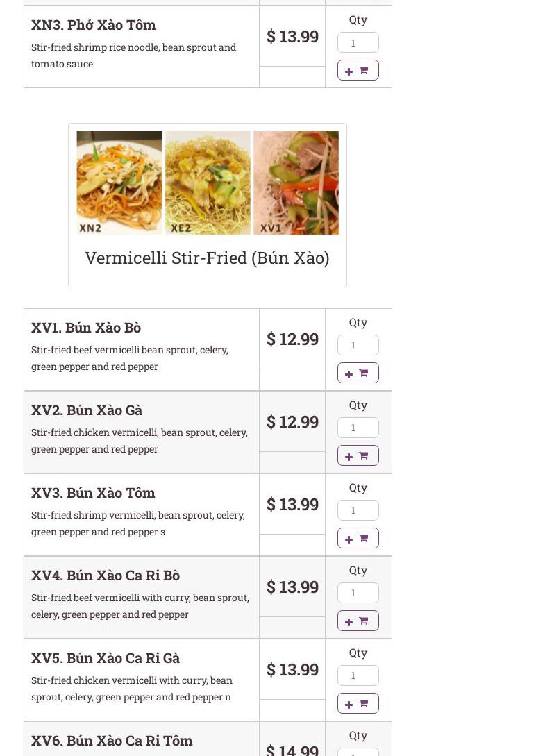Viewport: 545px width, 756px height.
Task: Add XV1 Bún Xào Bò to cart
Action: pyautogui.click(x=358, y=373)
